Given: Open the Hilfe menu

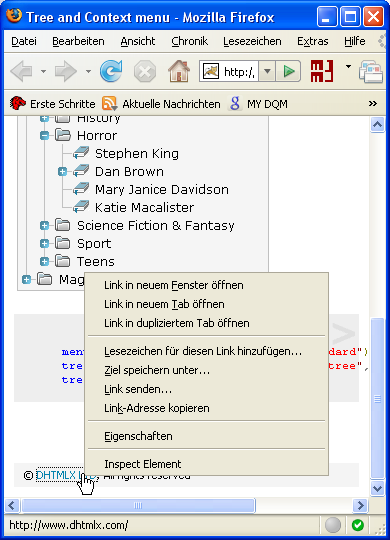Looking at the screenshot, I should (355, 41).
